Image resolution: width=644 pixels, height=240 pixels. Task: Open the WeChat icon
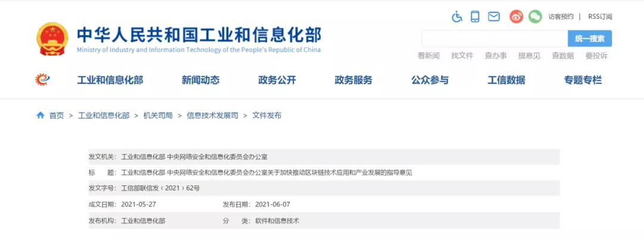(x=535, y=17)
